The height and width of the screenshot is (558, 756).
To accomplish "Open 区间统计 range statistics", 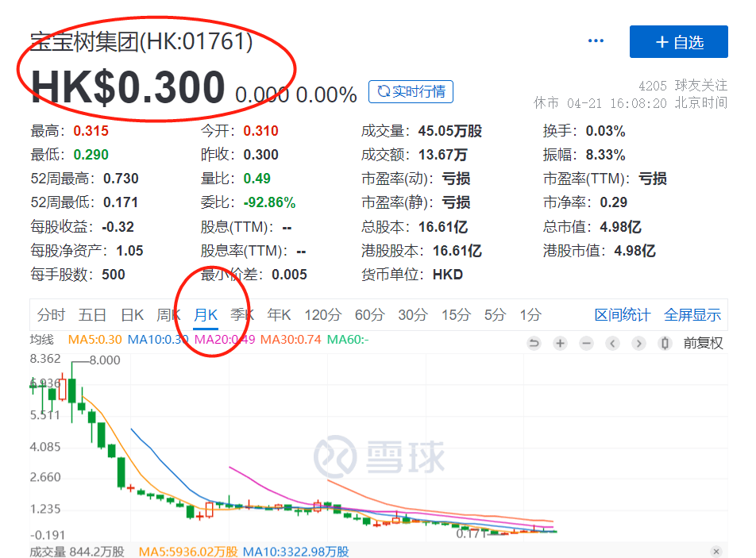I will (x=623, y=314).
